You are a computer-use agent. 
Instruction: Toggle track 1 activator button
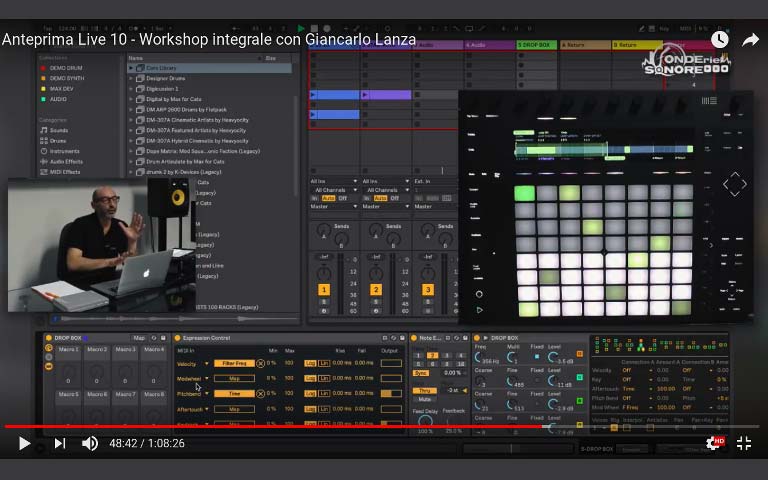[x=324, y=289]
